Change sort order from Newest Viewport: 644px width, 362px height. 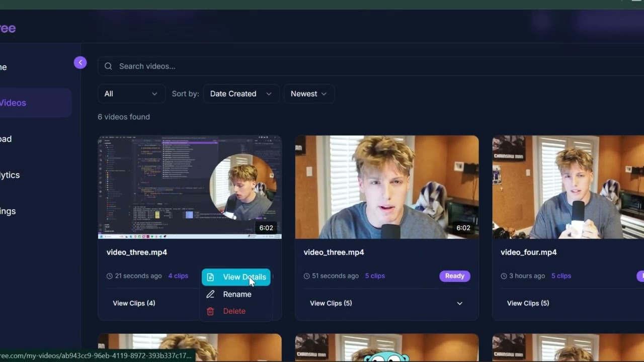(x=308, y=94)
